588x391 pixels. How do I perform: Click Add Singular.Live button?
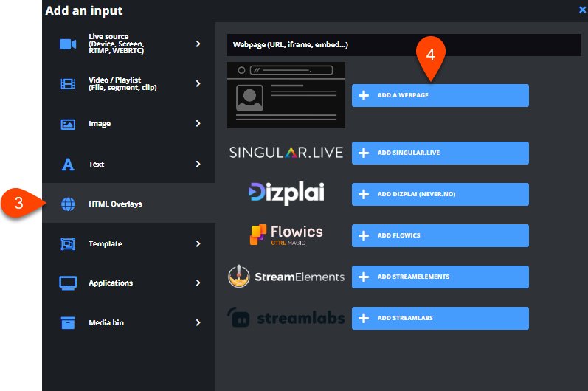tap(440, 153)
